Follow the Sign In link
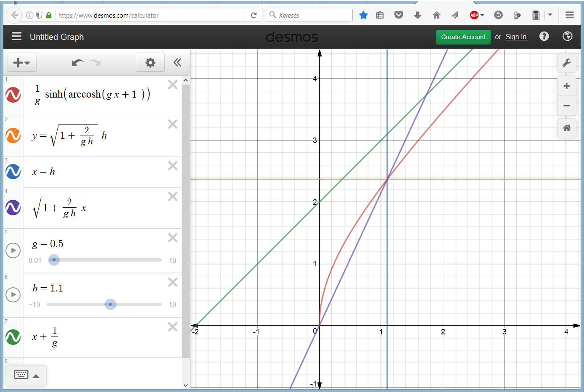 (516, 37)
